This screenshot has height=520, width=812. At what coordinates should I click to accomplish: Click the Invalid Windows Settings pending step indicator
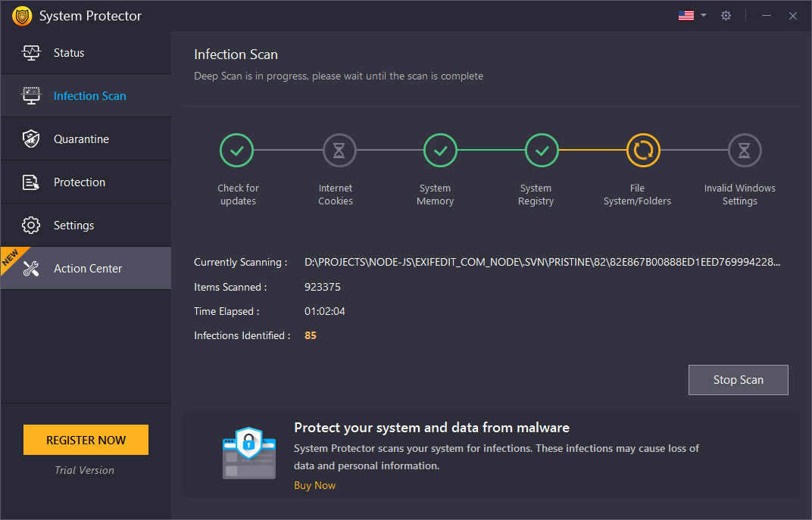tap(745, 150)
